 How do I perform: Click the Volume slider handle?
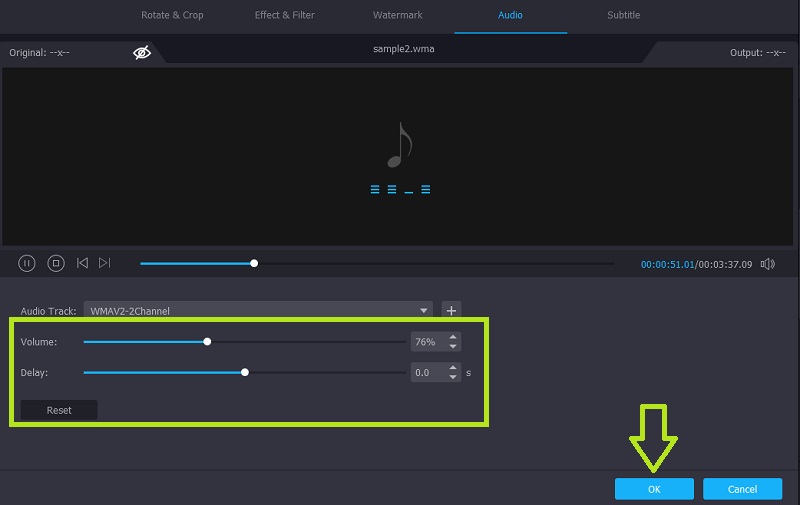point(207,342)
